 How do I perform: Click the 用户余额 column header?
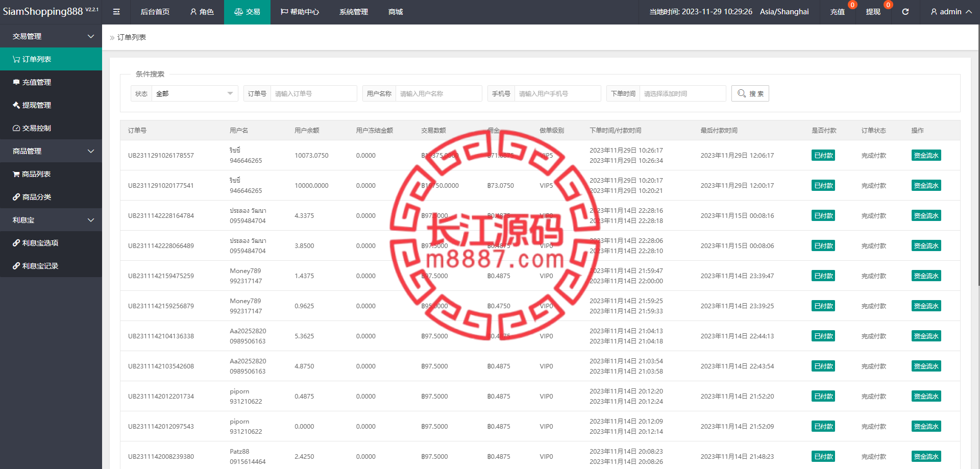click(307, 131)
